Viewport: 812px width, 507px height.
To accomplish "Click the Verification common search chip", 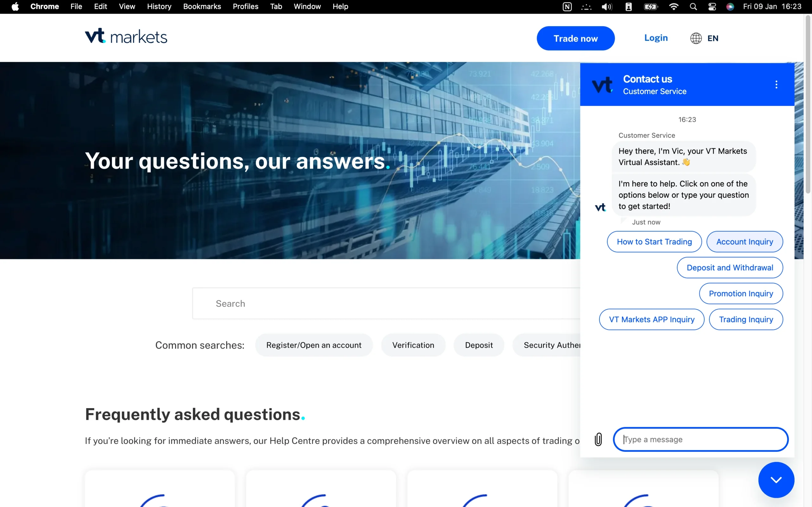I will point(413,345).
